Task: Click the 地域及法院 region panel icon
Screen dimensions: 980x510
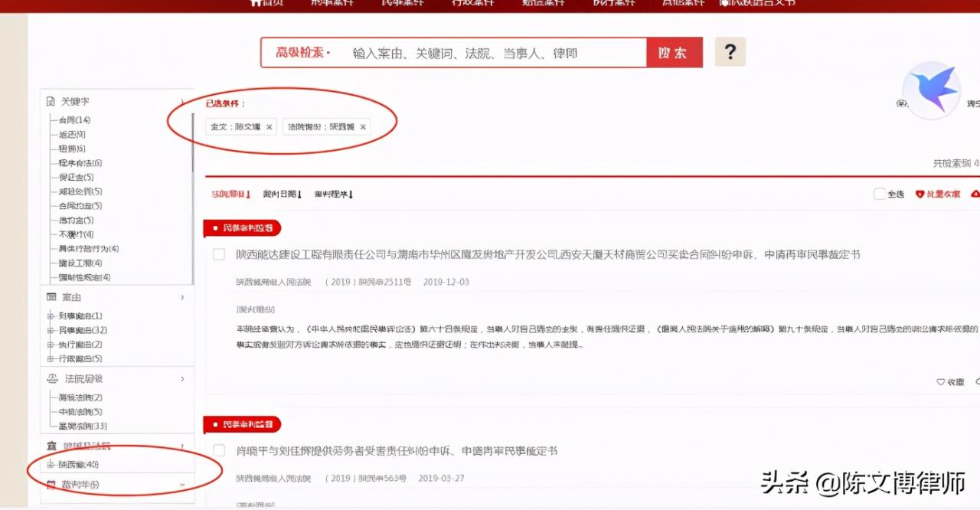Action: 50,446
